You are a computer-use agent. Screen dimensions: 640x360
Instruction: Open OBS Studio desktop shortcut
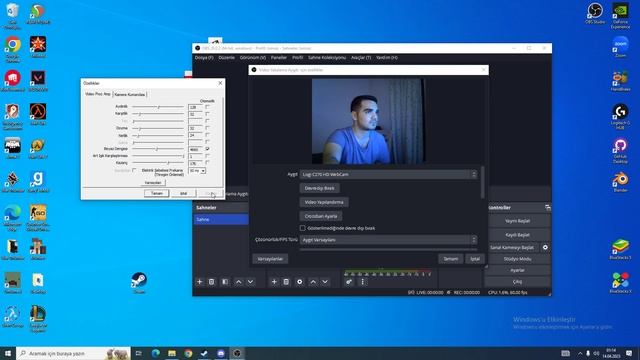pyautogui.click(x=595, y=13)
